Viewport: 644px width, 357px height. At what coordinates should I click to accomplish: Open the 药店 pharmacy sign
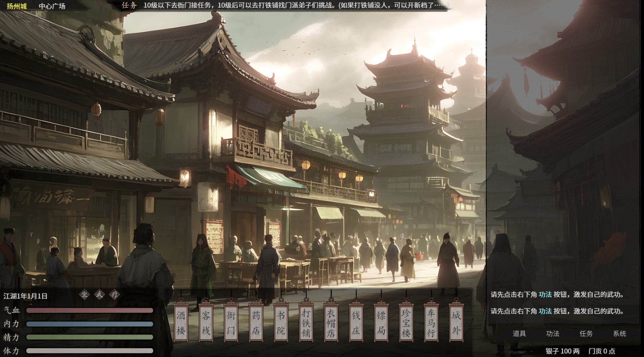(256, 322)
